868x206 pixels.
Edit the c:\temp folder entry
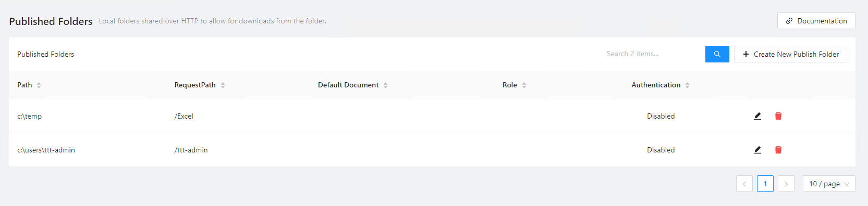[757, 116]
